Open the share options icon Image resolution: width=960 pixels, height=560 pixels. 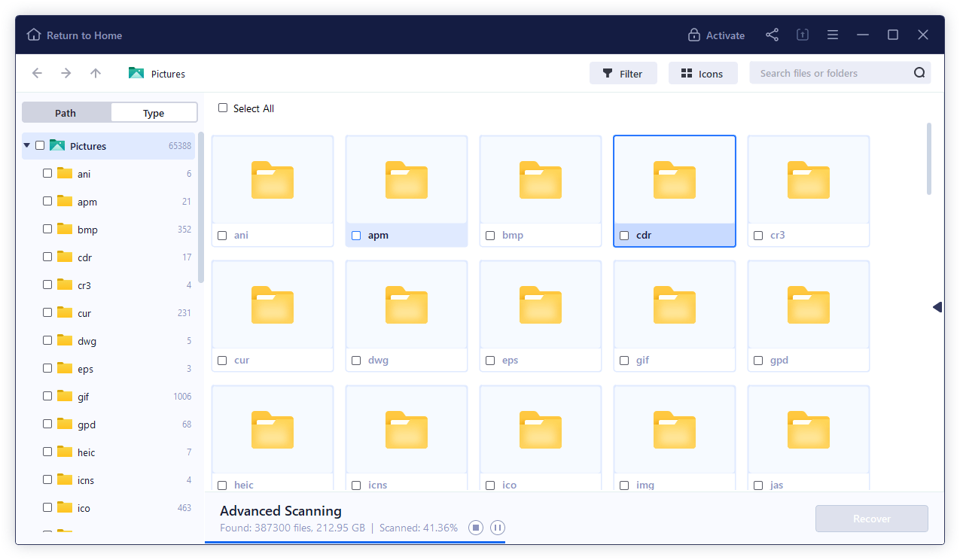pyautogui.click(x=772, y=35)
